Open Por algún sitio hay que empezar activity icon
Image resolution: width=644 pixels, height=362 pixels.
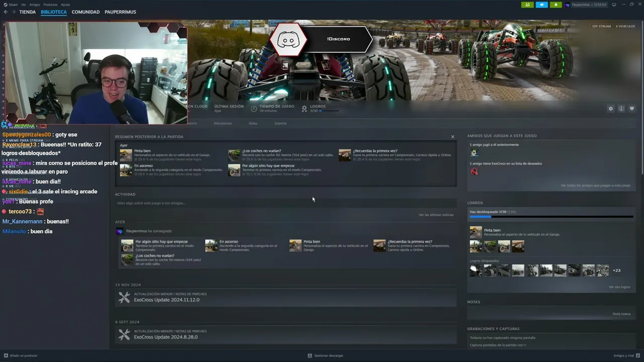point(127,245)
